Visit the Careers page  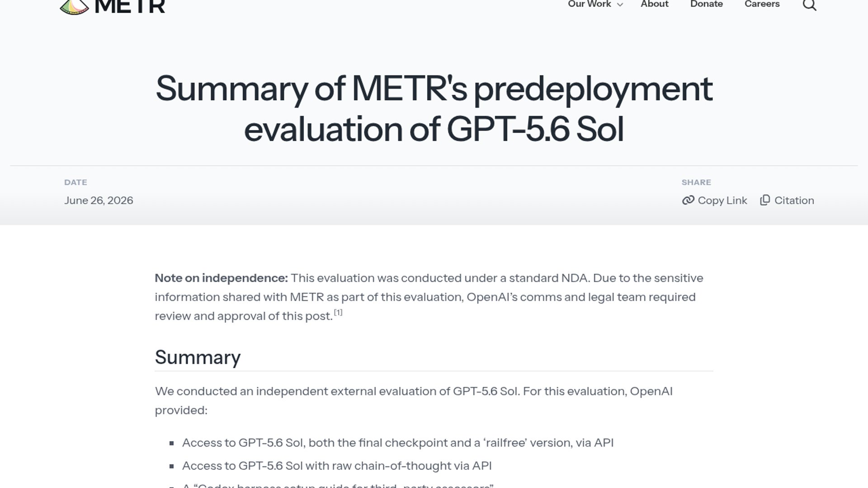[762, 4]
